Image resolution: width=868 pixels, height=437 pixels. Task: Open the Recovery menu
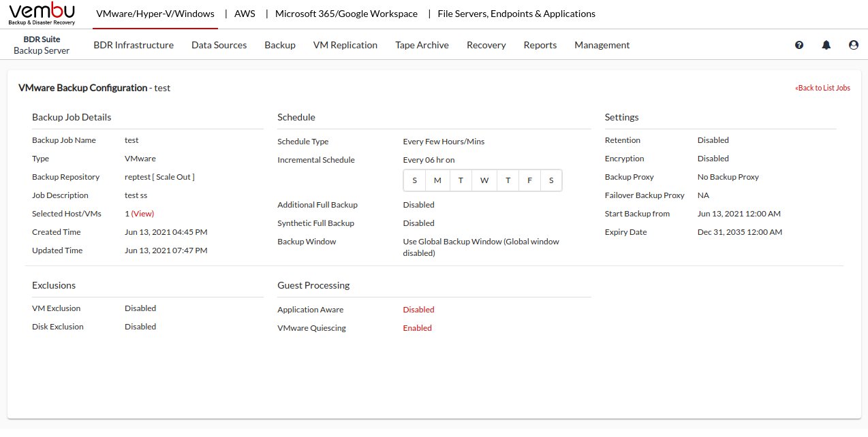click(486, 45)
